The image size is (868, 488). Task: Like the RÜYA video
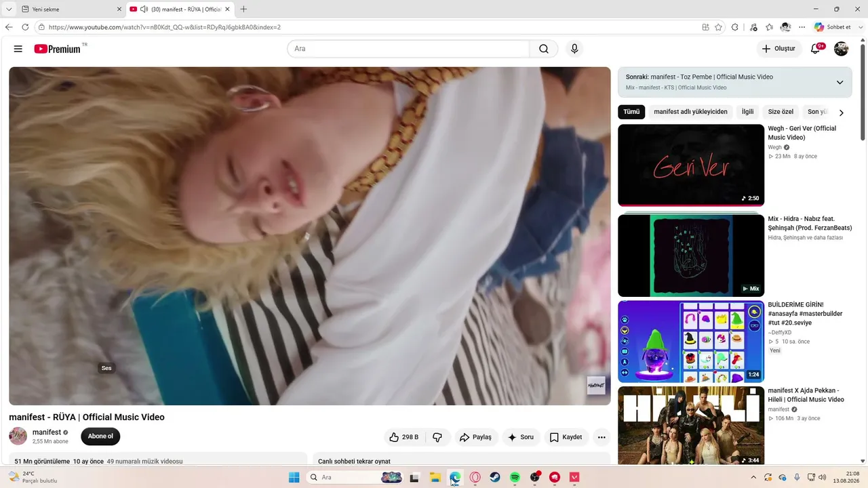pyautogui.click(x=403, y=437)
